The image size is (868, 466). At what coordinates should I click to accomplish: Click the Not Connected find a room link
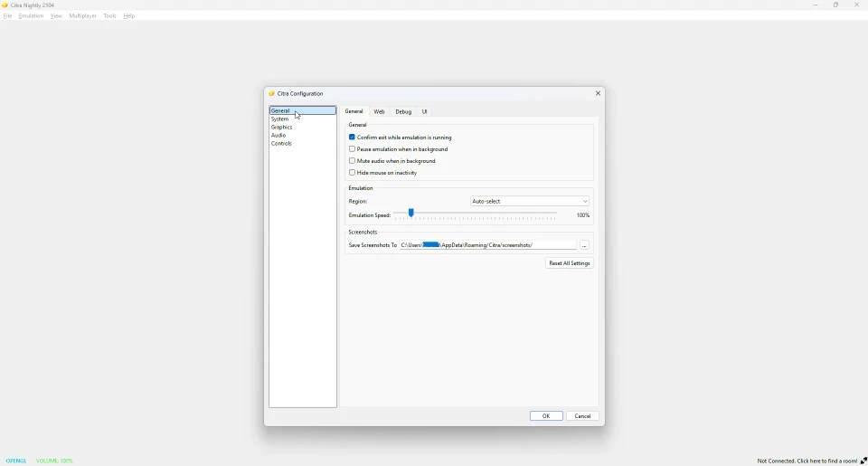coord(807,461)
